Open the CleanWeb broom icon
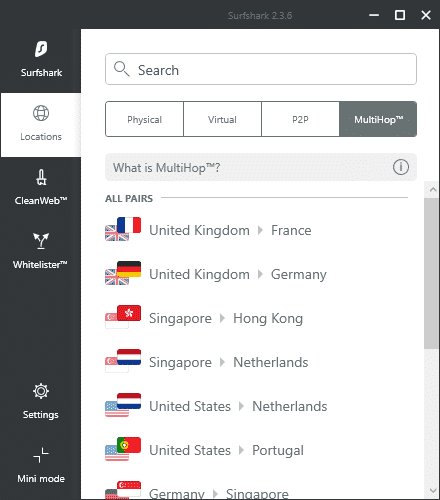This screenshot has height=500, width=440. [x=41, y=177]
